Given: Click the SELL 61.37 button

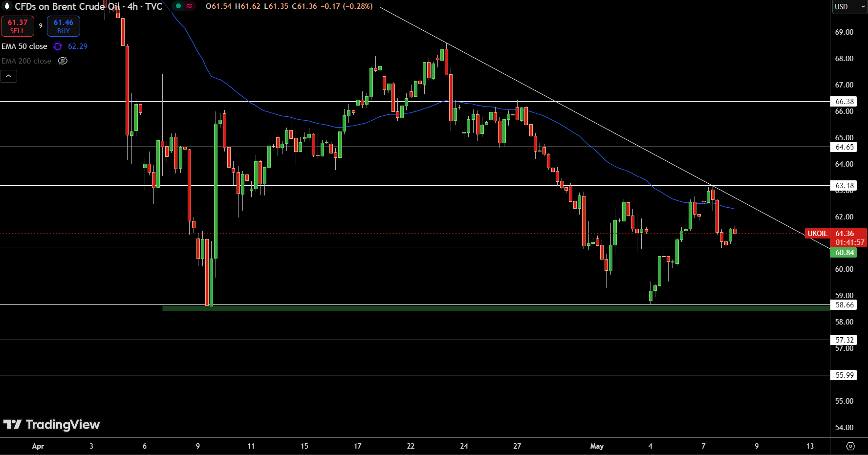Looking at the screenshot, I should click(x=18, y=26).
